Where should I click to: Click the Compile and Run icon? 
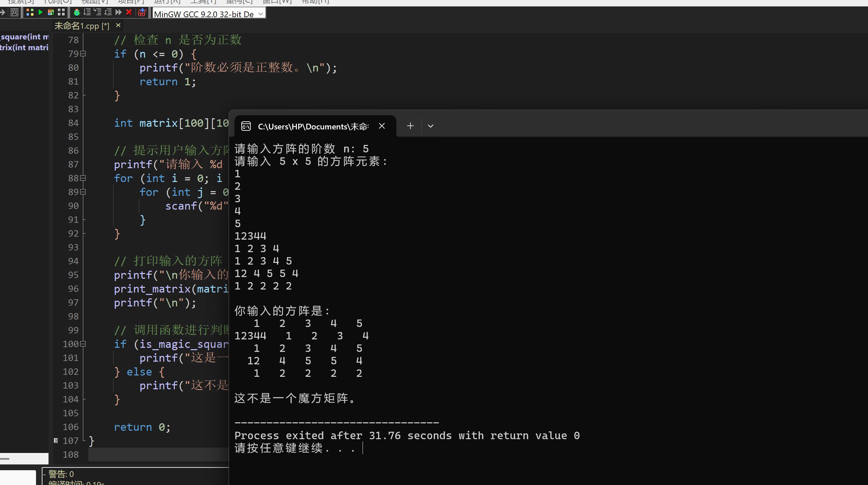[51, 12]
